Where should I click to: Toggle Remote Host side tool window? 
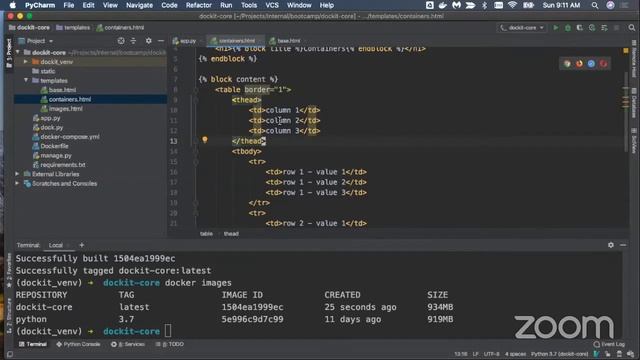pos(634,59)
